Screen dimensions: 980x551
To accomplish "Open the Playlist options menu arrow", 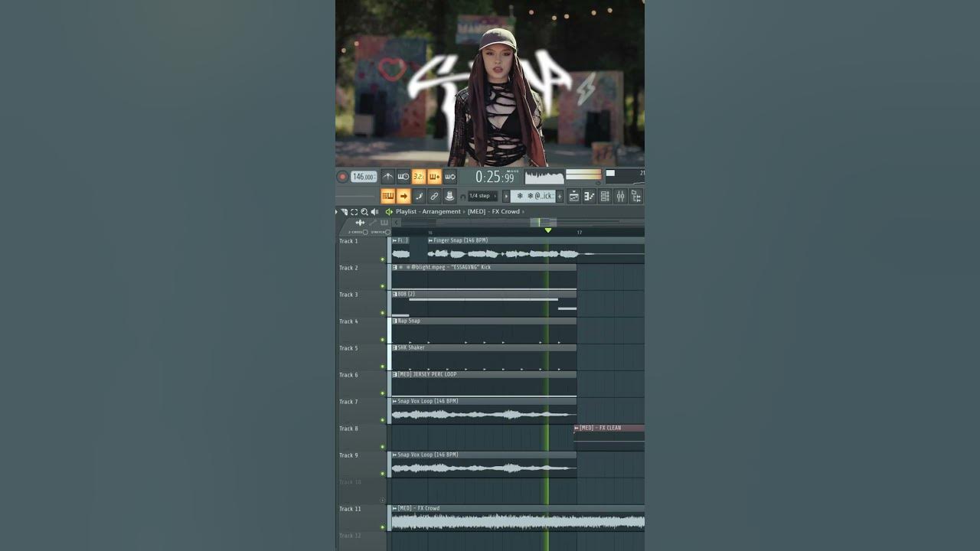I will (336, 212).
